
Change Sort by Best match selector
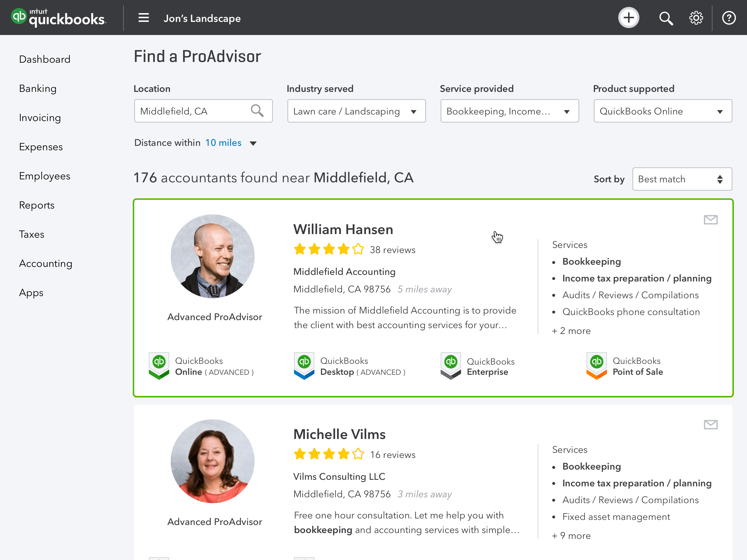[x=682, y=179]
